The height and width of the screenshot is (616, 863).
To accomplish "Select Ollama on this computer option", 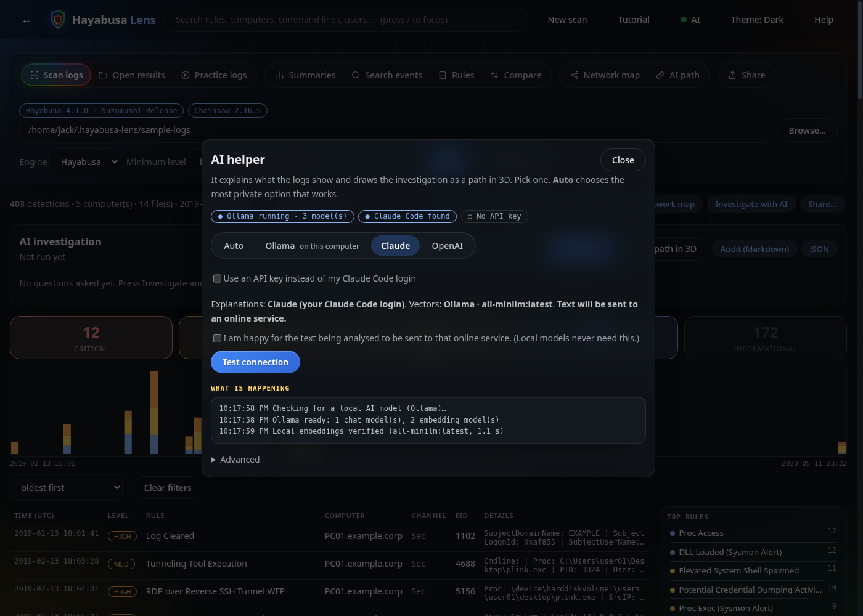I will click(x=312, y=246).
